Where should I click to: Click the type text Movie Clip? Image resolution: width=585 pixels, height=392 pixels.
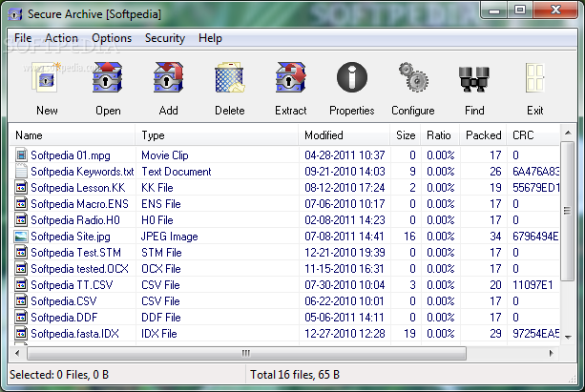(165, 155)
